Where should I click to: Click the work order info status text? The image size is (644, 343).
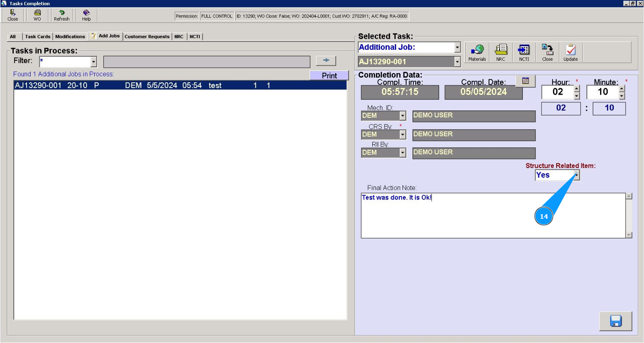pyautogui.click(x=322, y=16)
